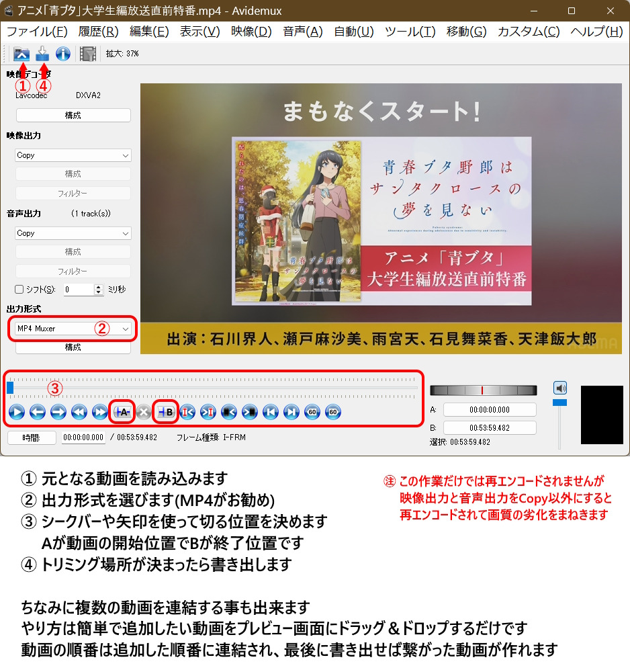Viewport: 630px width, 672px height.
Task: Click the video preview frame
Action: coord(381,218)
